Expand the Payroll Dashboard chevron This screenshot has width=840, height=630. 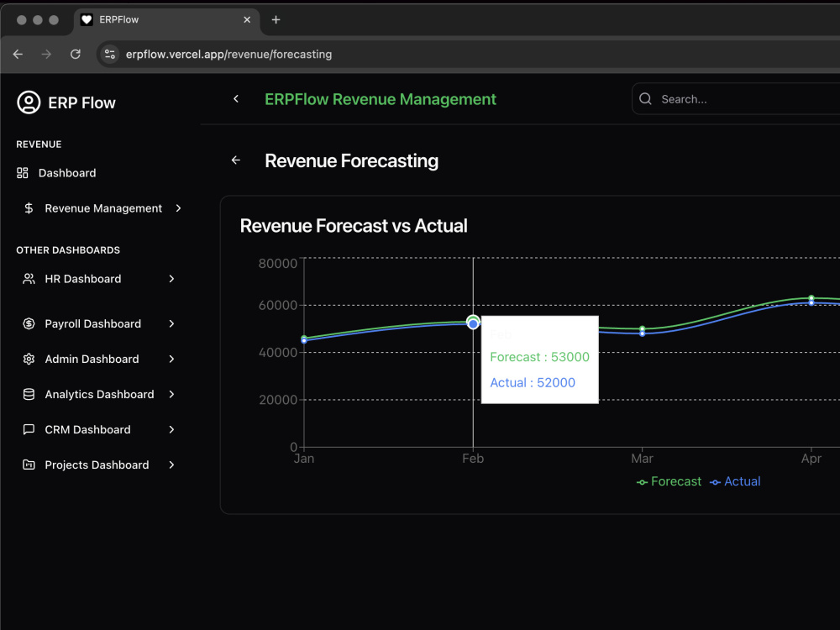tap(171, 323)
